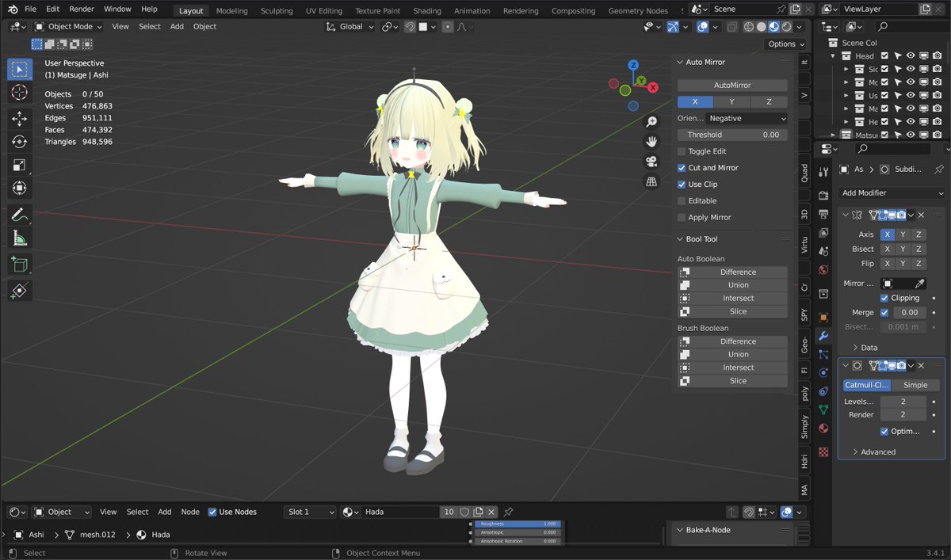Click the pan hand viewport icon

pos(651,142)
